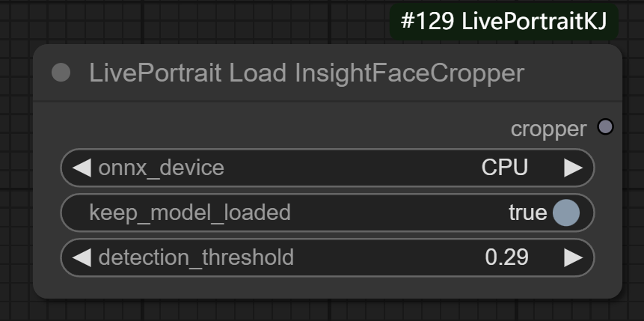
Task: Click the cropper output label
Action: tap(548, 129)
